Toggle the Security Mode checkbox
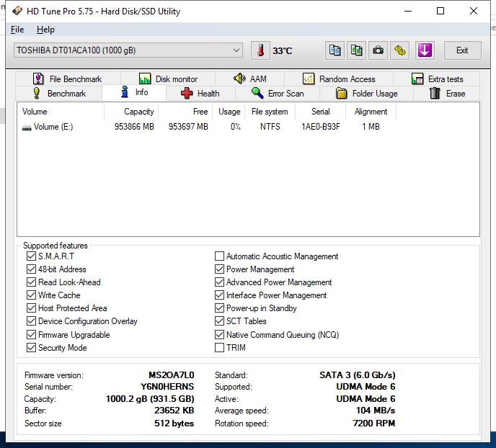The width and height of the screenshot is (496, 448). (31, 347)
